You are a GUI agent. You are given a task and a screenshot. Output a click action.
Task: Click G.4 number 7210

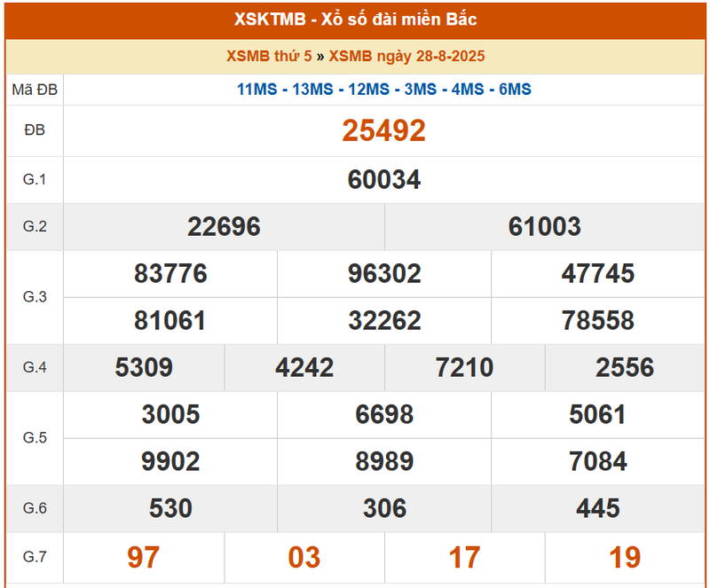click(x=464, y=367)
